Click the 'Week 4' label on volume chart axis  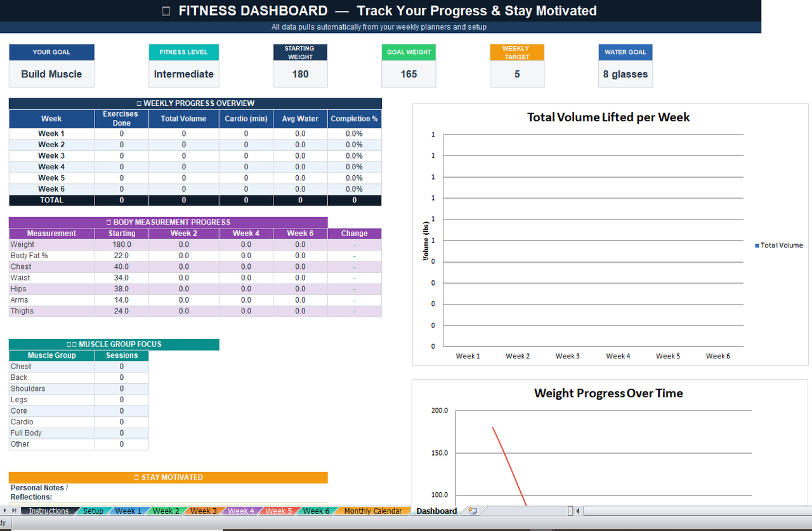pyautogui.click(x=618, y=357)
